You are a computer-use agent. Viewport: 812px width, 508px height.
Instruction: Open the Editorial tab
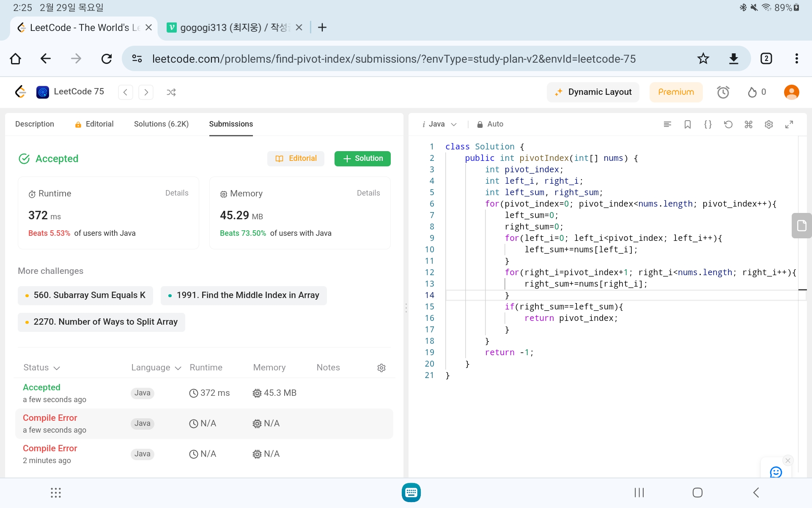[94, 124]
